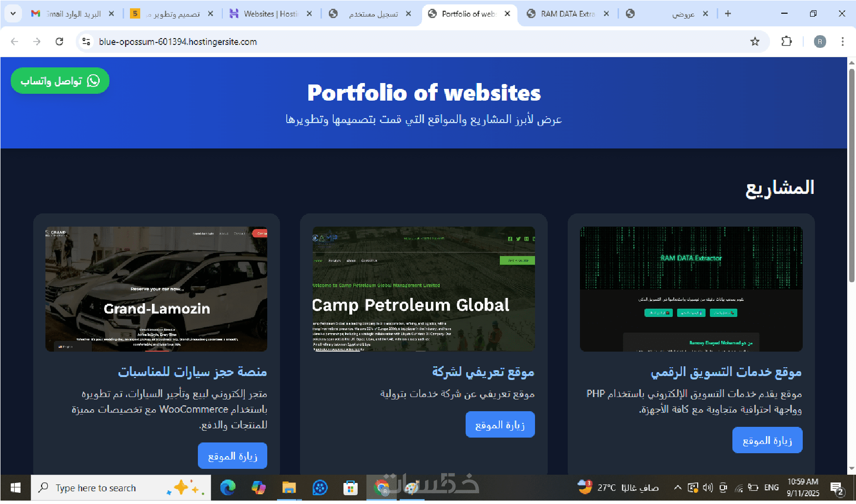This screenshot has height=504, width=856.
Task: Switch to the Gmail inbox tab
Action: pyautogui.click(x=73, y=14)
